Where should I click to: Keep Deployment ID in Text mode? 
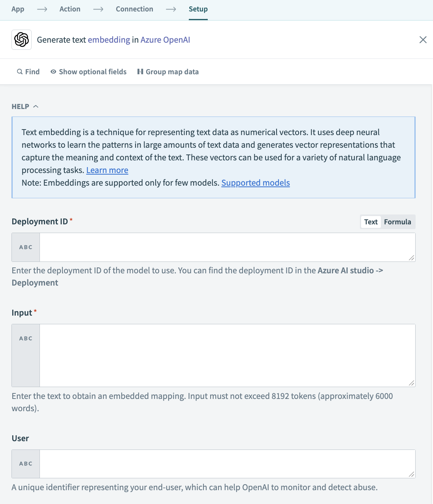click(370, 222)
